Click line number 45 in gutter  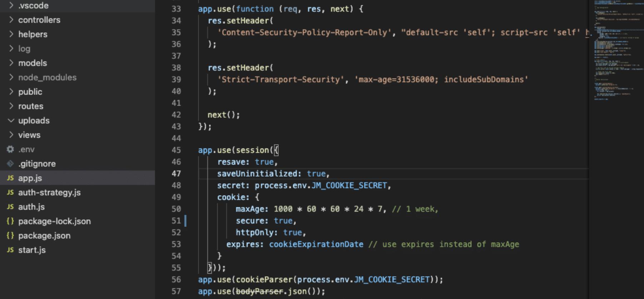[176, 150]
